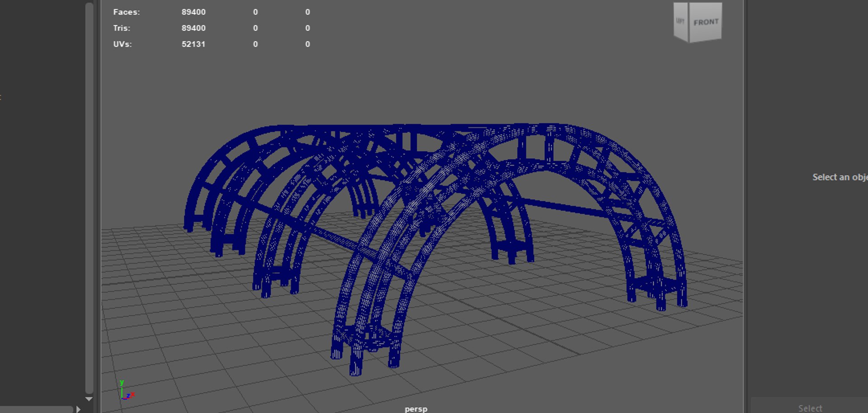Click the UVs: heads-up label

pyautogui.click(x=123, y=44)
